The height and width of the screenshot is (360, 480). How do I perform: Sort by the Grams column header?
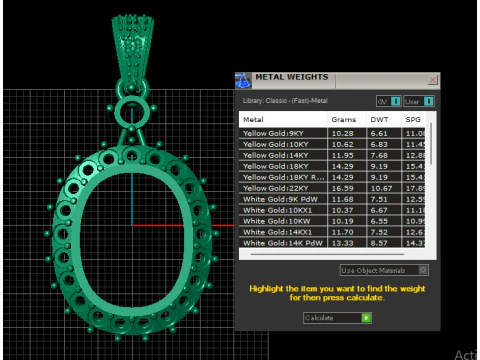tap(347, 120)
